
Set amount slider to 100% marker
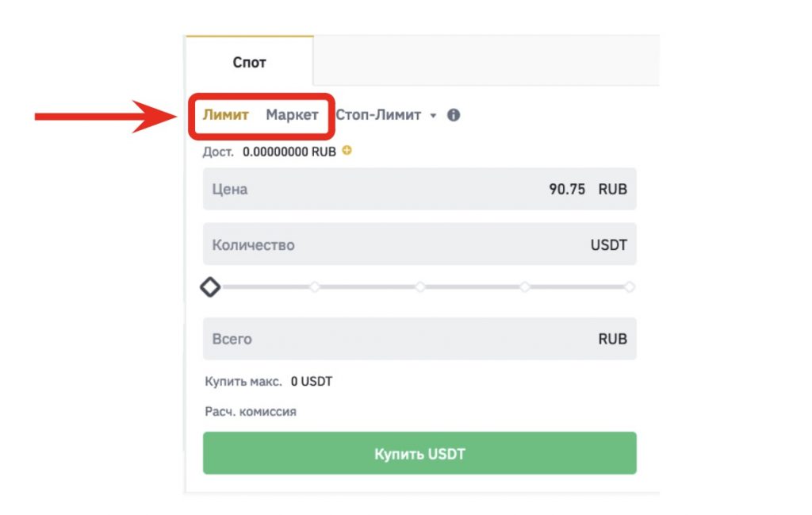[x=630, y=286]
